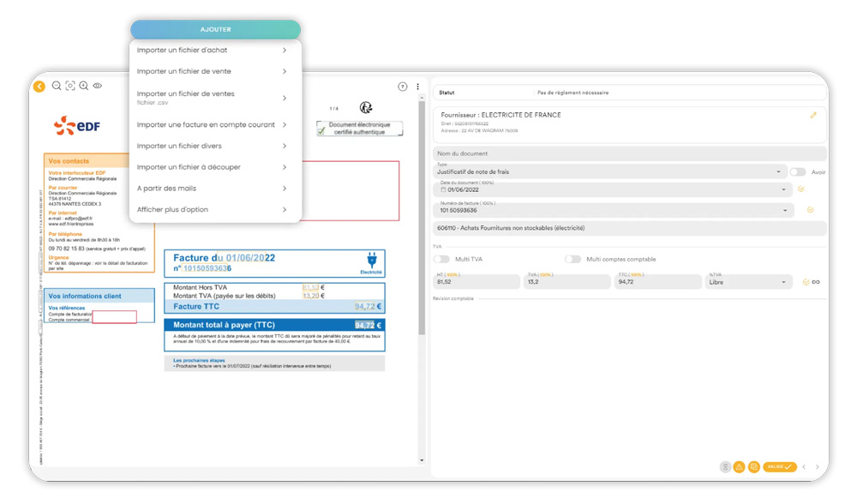Toggle Multi comptes comptable switch
857x504 pixels.
[572, 259]
